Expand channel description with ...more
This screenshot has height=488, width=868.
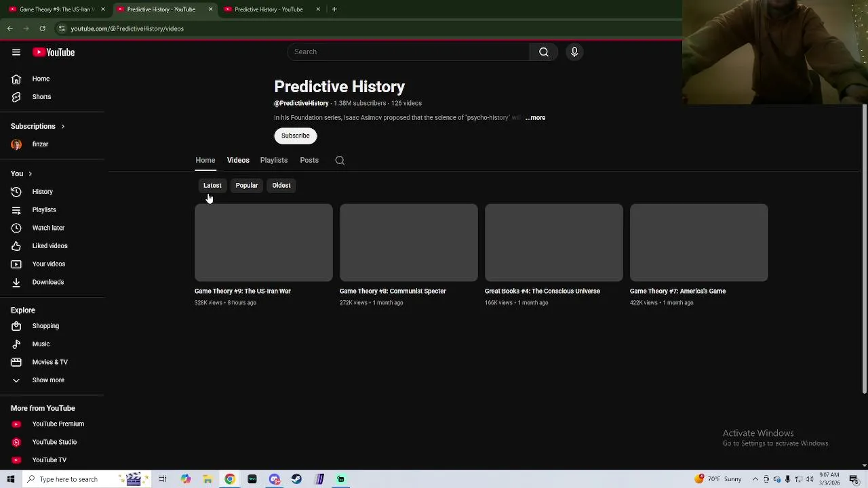click(x=535, y=118)
